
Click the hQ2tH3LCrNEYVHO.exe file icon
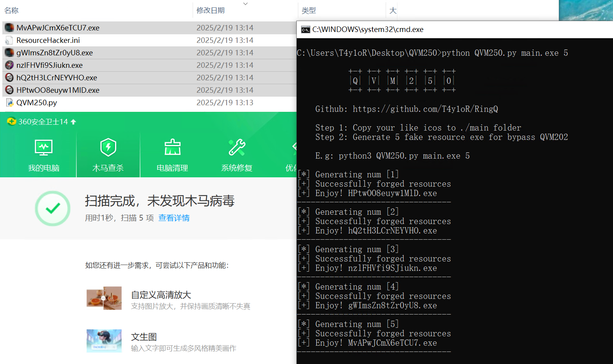tap(9, 78)
